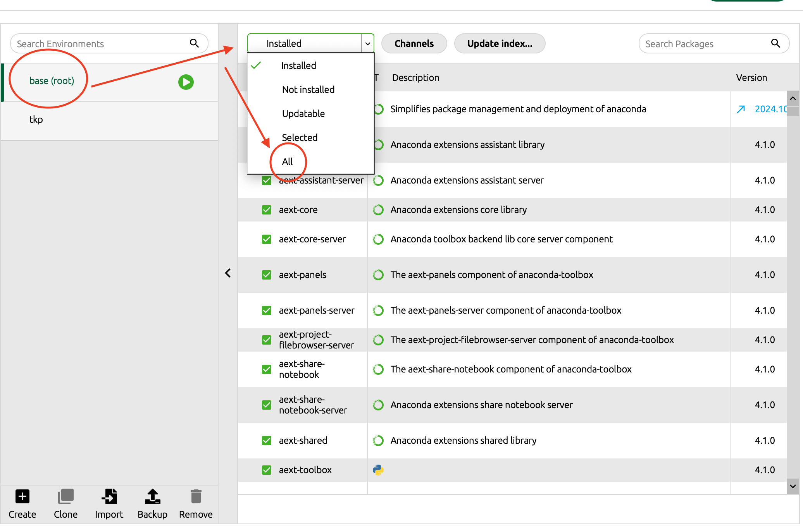Toggle the aext-panels checkbox
803x532 pixels.
tap(267, 275)
